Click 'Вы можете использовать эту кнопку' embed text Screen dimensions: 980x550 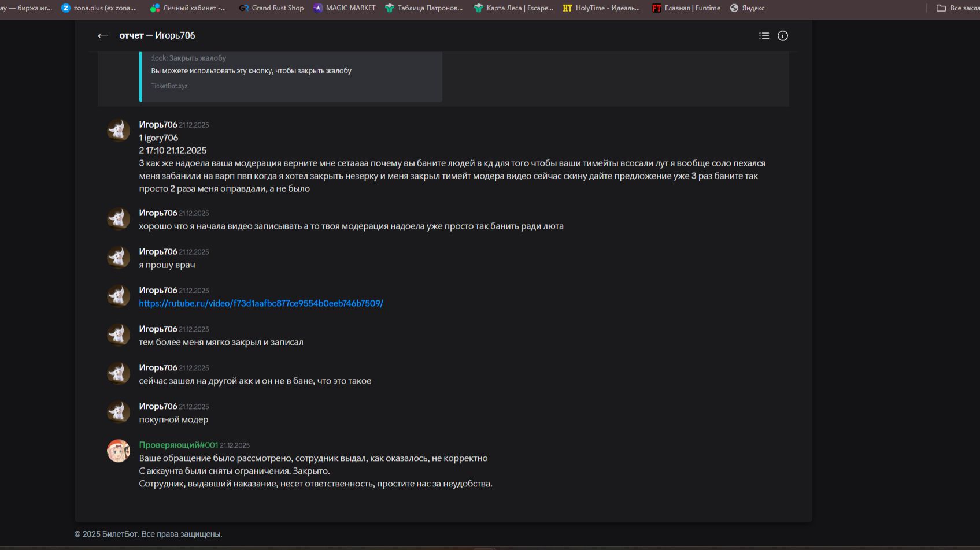(x=252, y=71)
